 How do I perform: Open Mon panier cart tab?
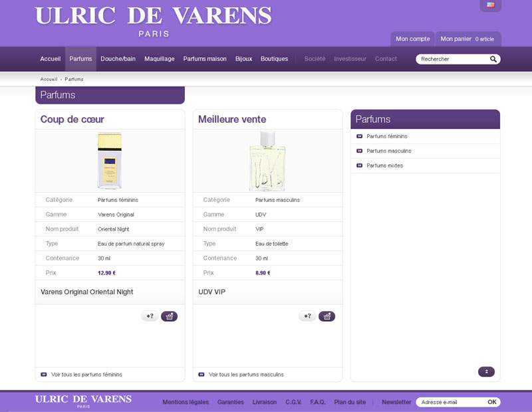[468, 39]
